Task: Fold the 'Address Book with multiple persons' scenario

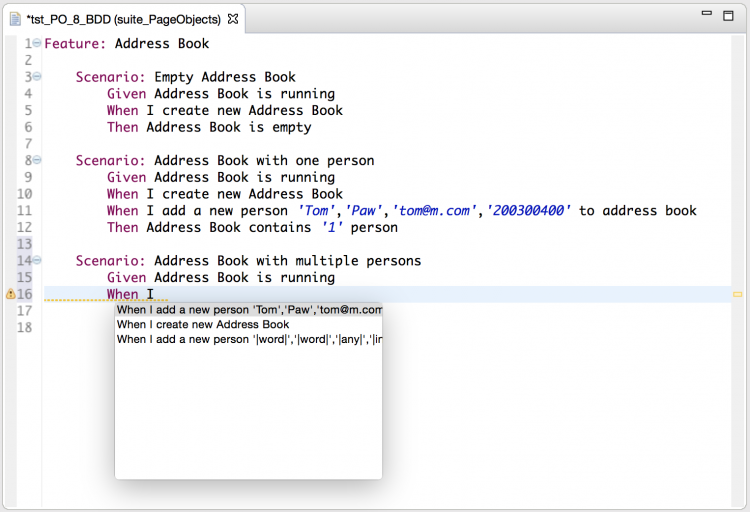Action: (x=37, y=261)
